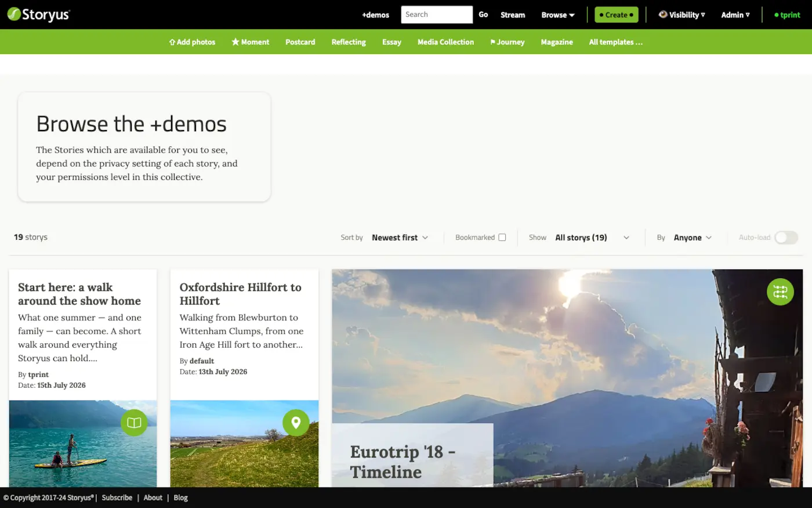Screen dimensions: 812x508
Task: Check the Bookmarked checkbox
Action: [502, 237]
